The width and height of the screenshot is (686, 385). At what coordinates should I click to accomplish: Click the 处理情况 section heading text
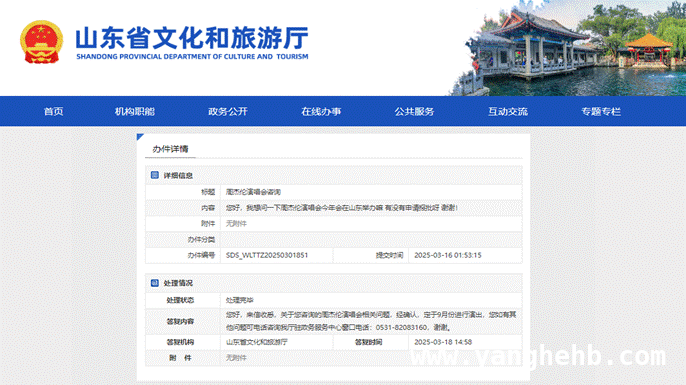(x=178, y=283)
